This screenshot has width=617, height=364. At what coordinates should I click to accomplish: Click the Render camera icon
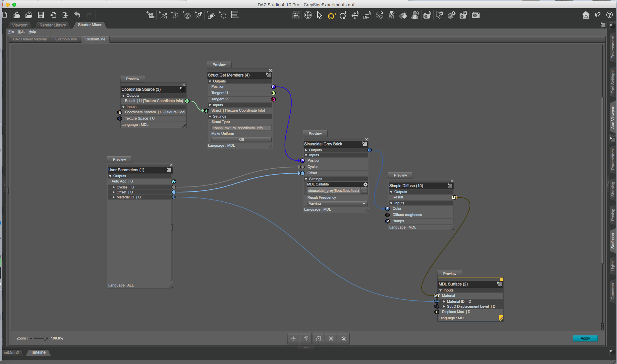pos(476,15)
